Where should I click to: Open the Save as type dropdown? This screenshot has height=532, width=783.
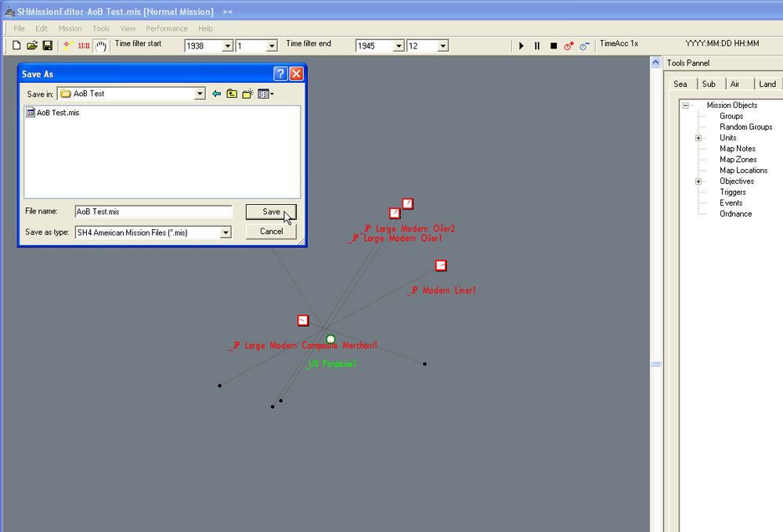click(x=226, y=232)
